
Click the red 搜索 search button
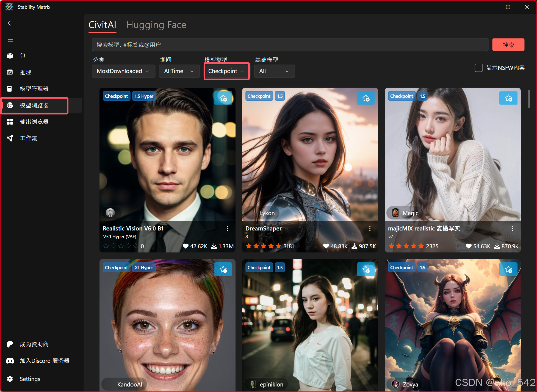508,45
